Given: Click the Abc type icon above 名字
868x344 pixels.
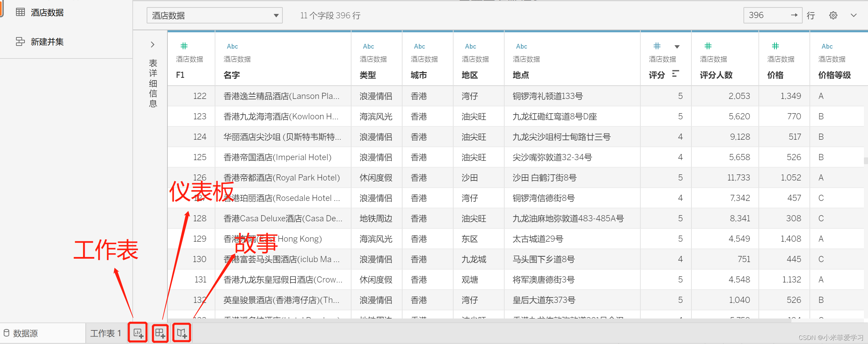Looking at the screenshot, I should coord(232,46).
